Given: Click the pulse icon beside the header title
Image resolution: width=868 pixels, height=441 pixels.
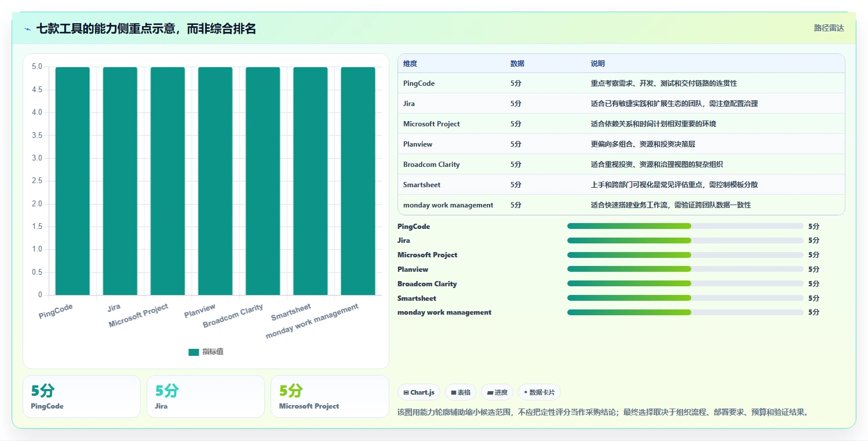Looking at the screenshot, I should [x=27, y=29].
